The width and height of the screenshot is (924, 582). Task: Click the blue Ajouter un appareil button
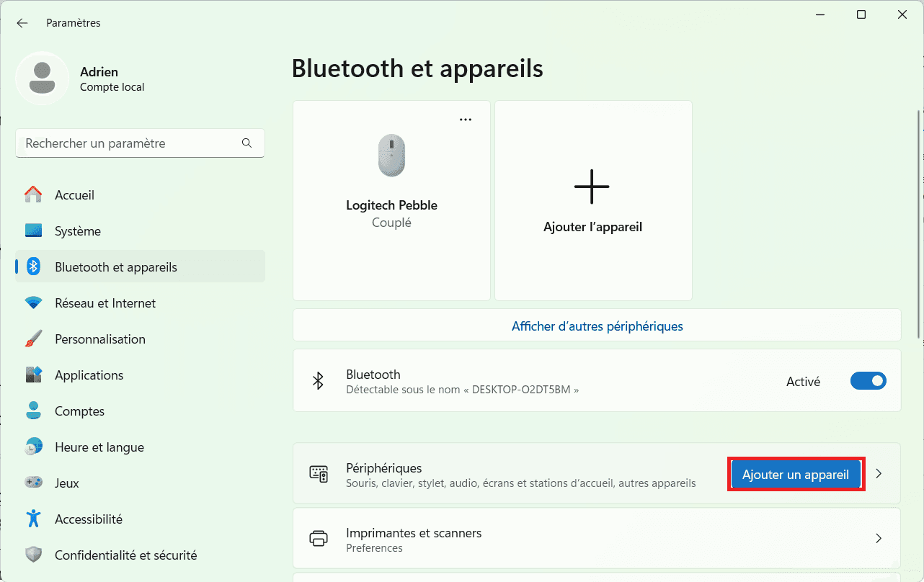click(796, 475)
